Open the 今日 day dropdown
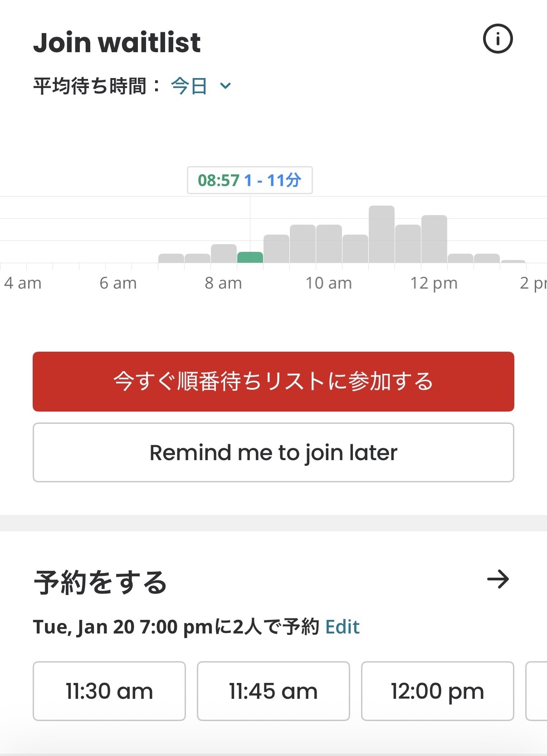The height and width of the screenshot is (756, 547). (x=190, y=86)
